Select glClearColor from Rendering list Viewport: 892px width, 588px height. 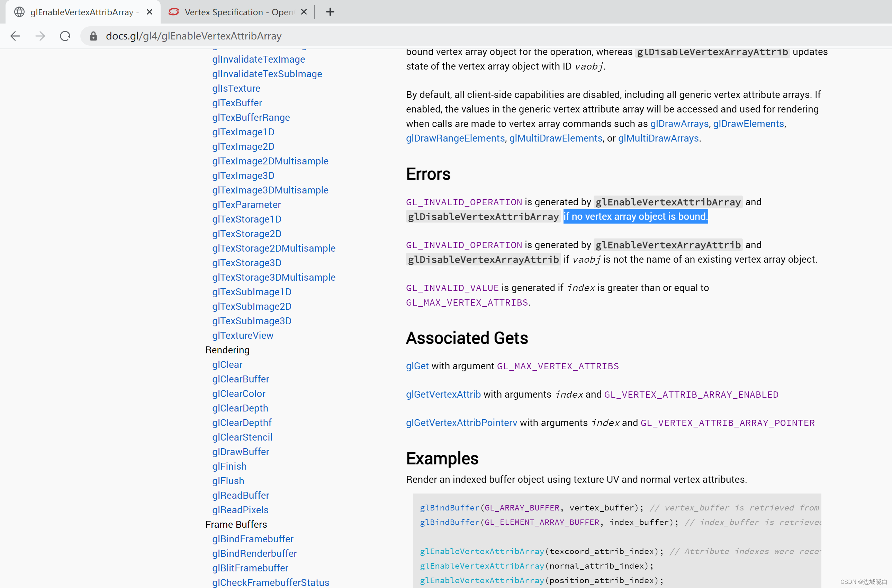(x=238, y=393)
